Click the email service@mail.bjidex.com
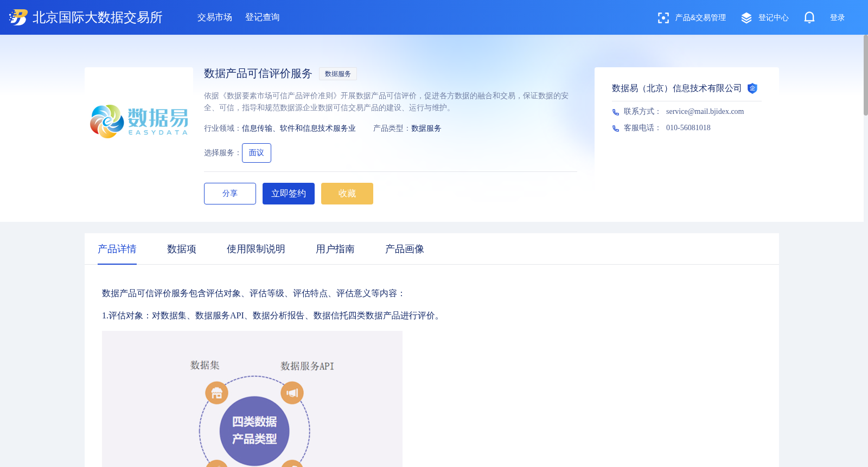868x467 pixels. tap(705, 112)
